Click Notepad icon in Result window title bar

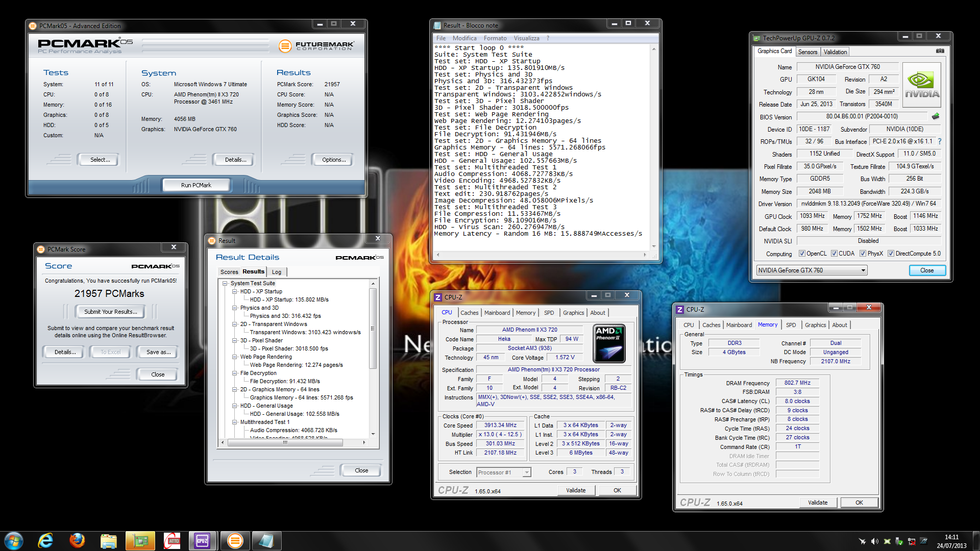[x=437, y=26]
